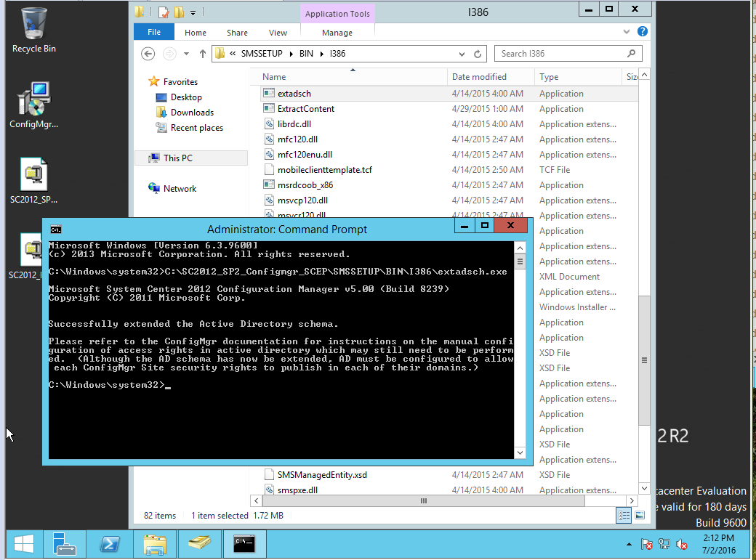Select mfc120.dll file

297,139
